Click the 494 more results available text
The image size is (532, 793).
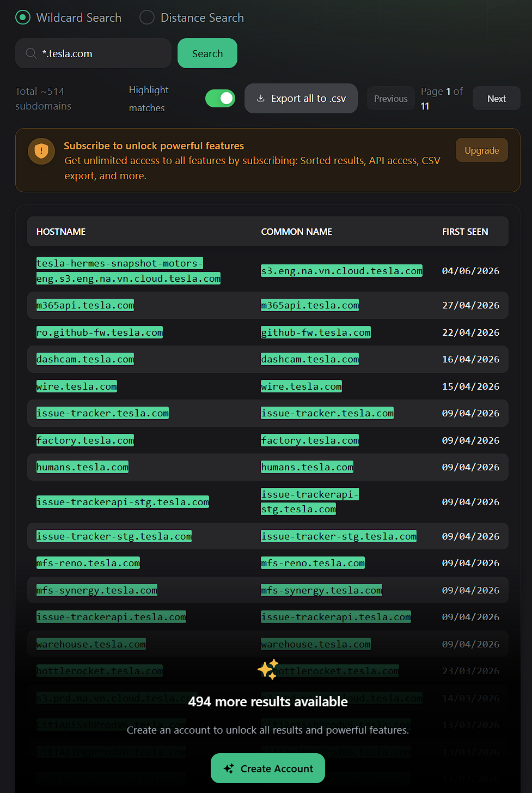(268, 701)
